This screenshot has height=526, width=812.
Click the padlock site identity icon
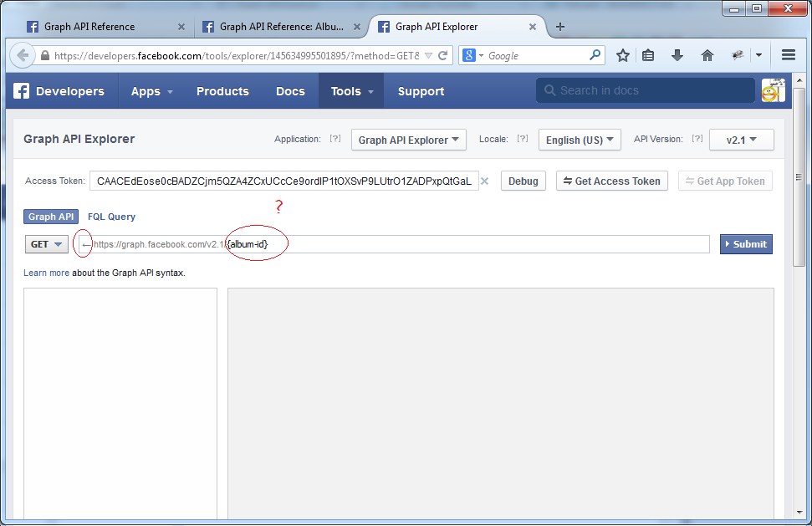pyautogui.click(x=45, y=55)
